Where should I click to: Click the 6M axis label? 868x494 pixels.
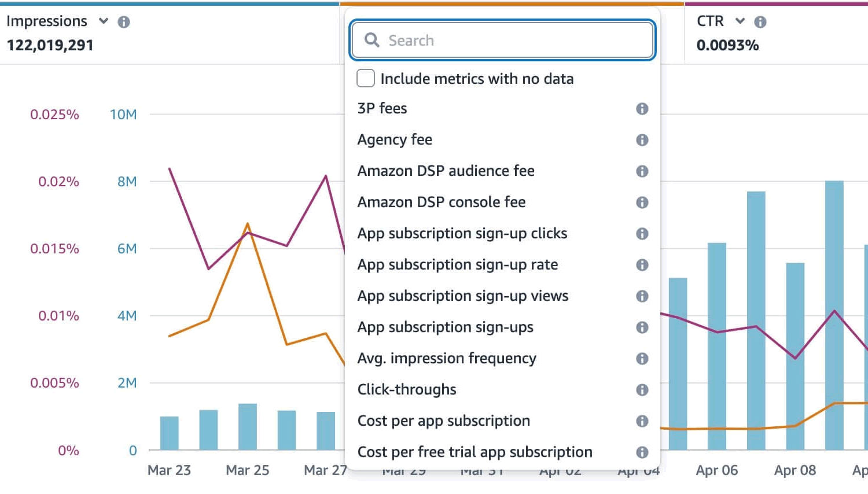(127, 249)
